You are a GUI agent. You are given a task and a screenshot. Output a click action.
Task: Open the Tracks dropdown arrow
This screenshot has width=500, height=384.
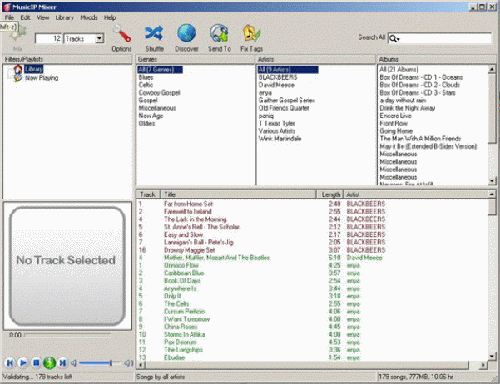click(x=99, y=39)
